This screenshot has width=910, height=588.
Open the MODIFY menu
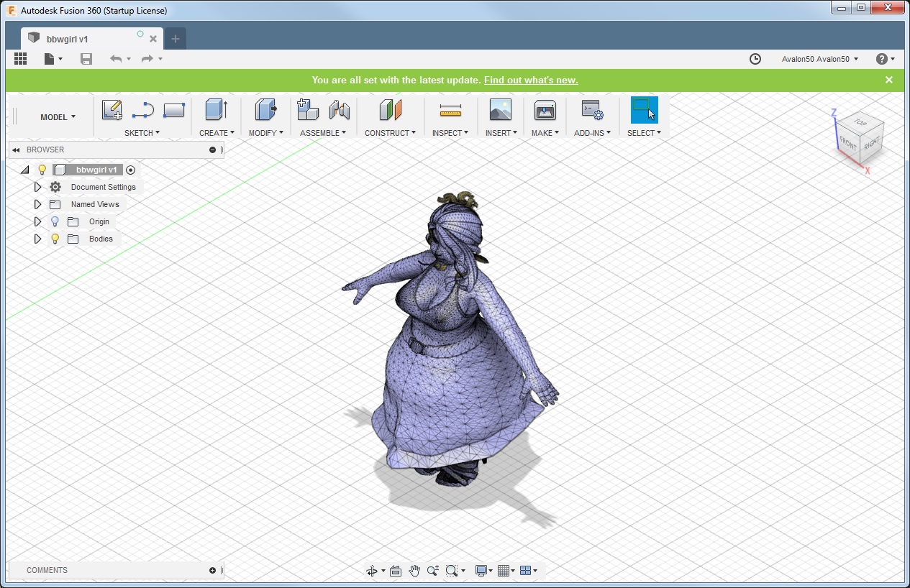(266, 133)
